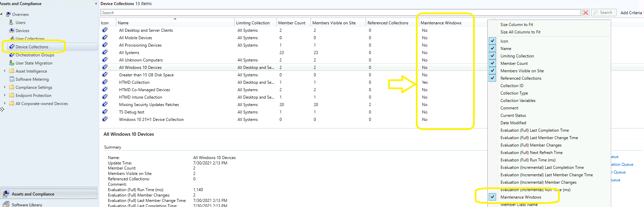
Task: Click the Asset Intelligence folder icon
Action: (12, 71)
